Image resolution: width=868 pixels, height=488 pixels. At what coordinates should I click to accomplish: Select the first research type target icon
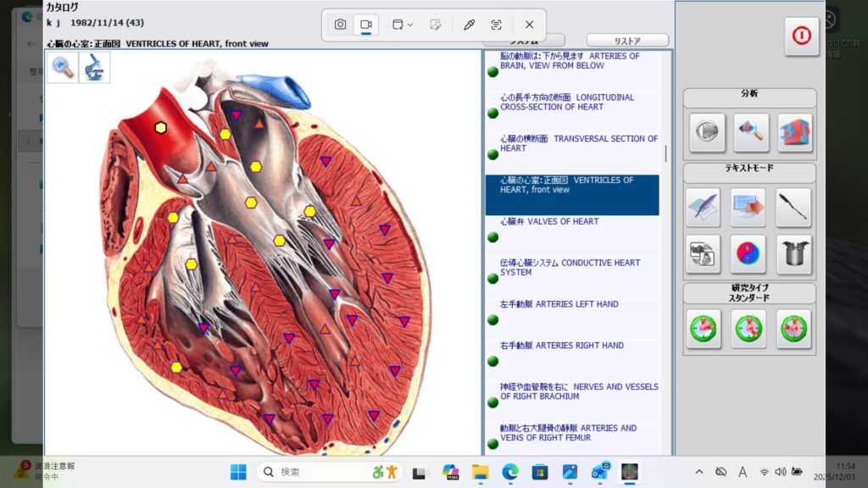point(704,328)
